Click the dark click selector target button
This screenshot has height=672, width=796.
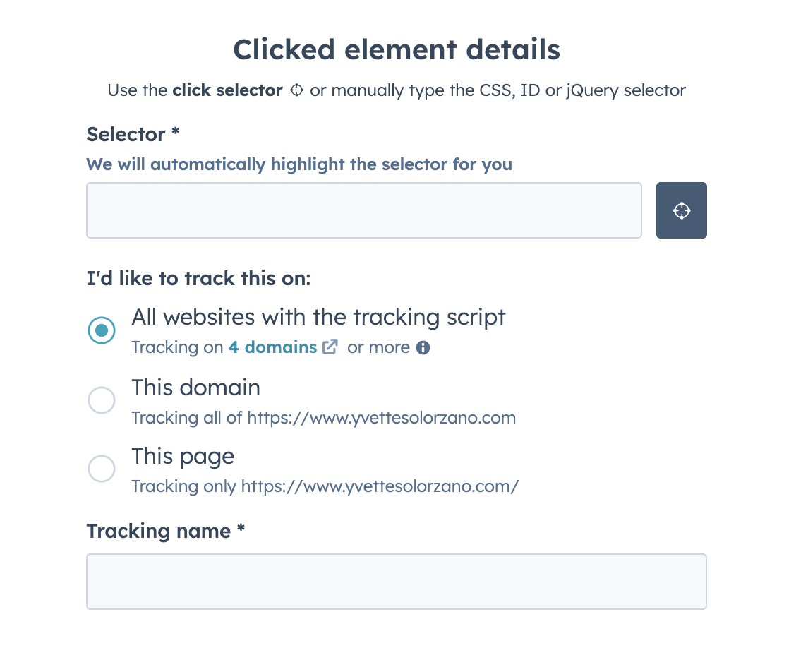click(681, 210)
